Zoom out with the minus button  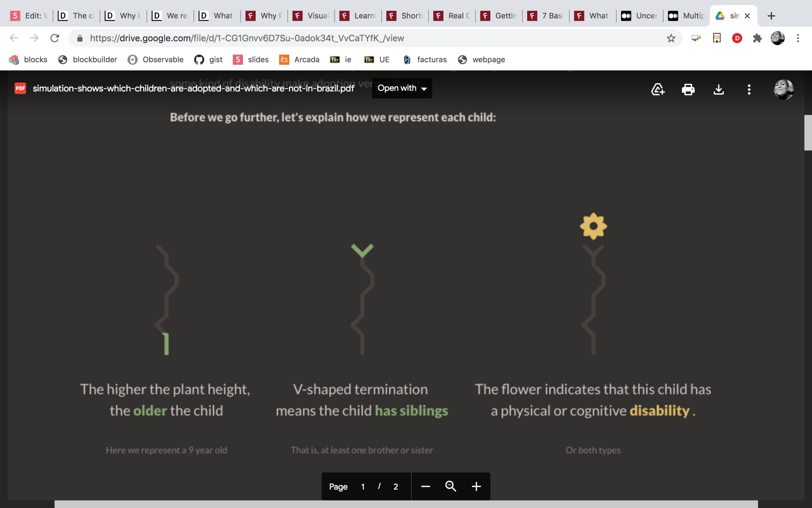[x=425, y=486]
